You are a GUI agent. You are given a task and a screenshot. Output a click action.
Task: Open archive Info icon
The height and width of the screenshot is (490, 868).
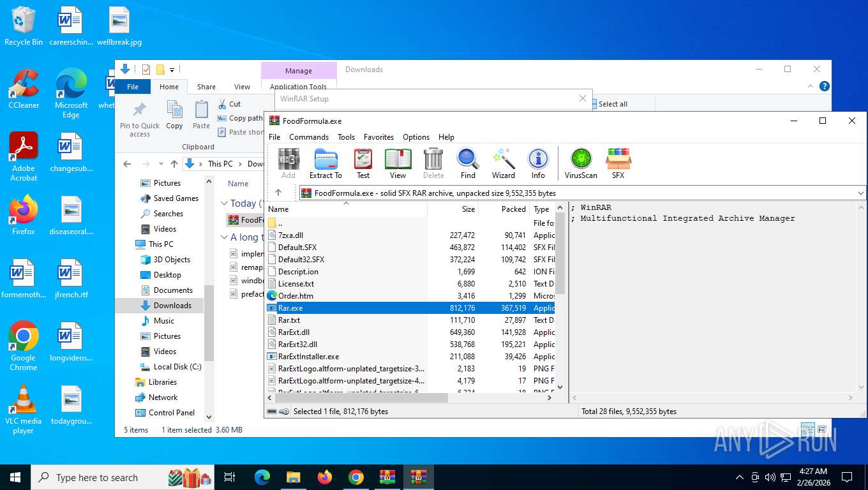click(x=538, y=164)
